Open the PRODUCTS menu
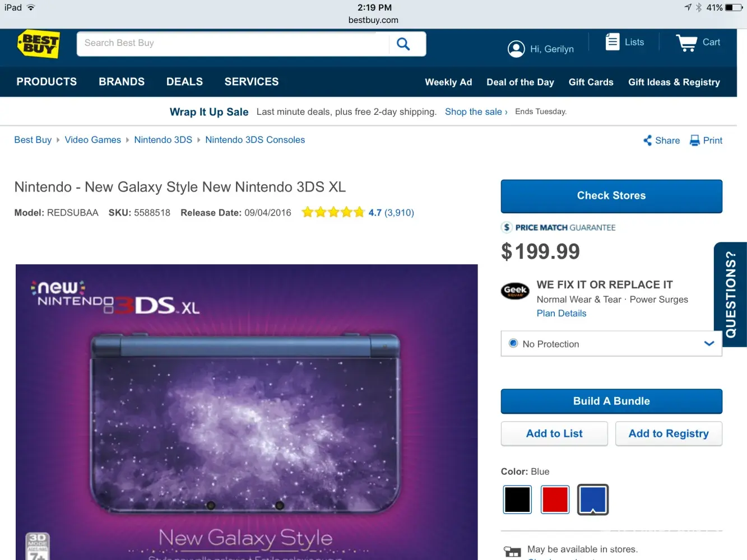The image size is (747, 560). click(47, 82)
